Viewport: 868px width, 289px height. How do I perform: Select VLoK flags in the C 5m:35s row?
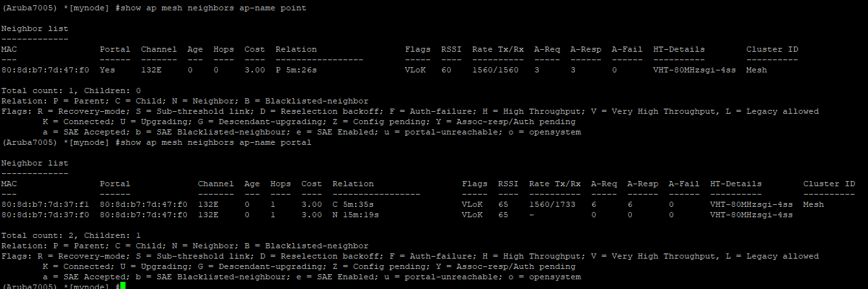point(472,204)
